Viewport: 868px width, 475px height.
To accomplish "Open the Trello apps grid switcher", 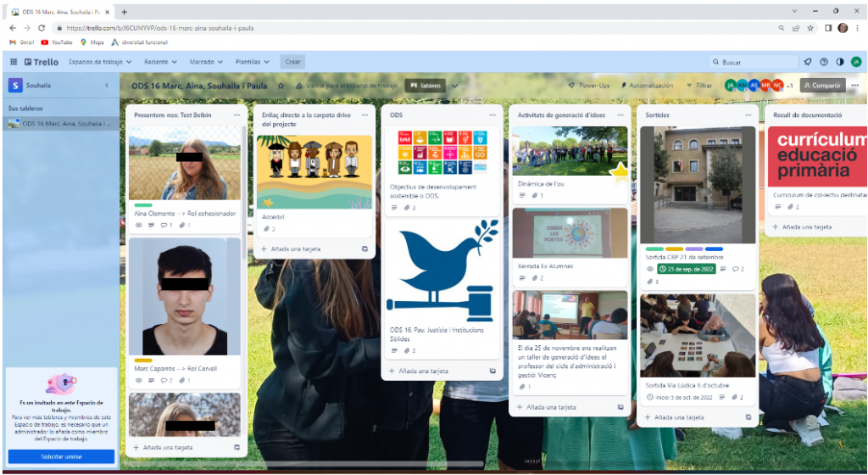I will pos(14,62).
